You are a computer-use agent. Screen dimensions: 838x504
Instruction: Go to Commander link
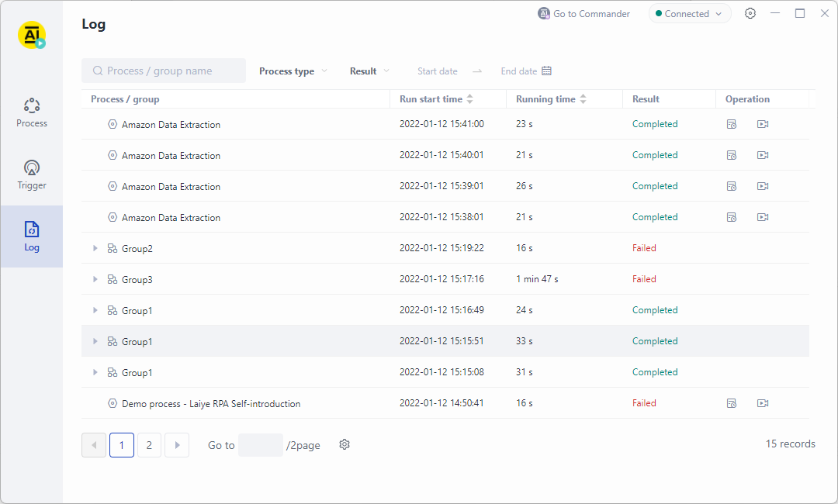pos(584,14)
